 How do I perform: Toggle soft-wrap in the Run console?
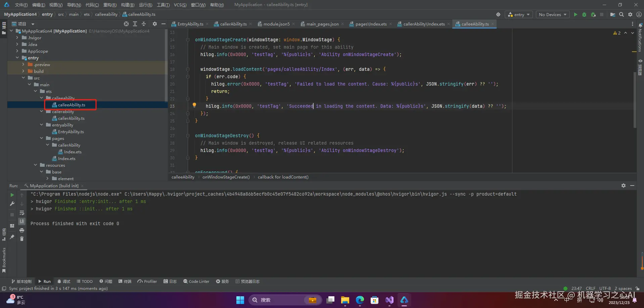coord(22,213)
